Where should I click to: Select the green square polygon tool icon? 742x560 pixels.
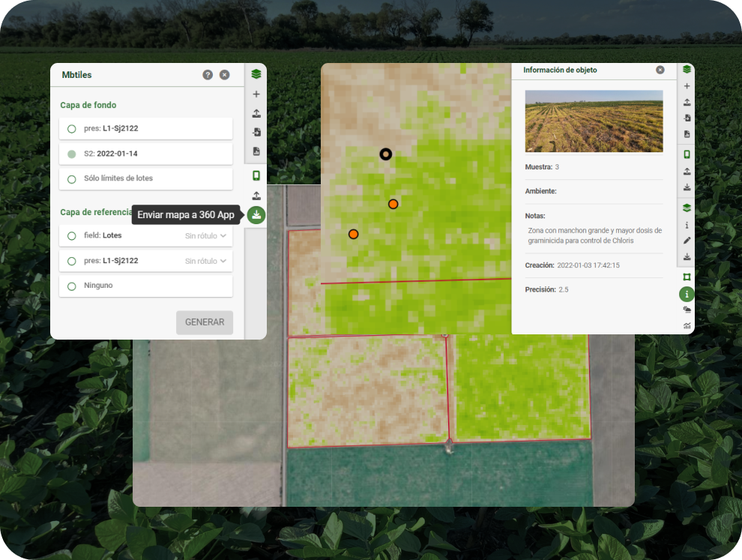coord(687,277)
